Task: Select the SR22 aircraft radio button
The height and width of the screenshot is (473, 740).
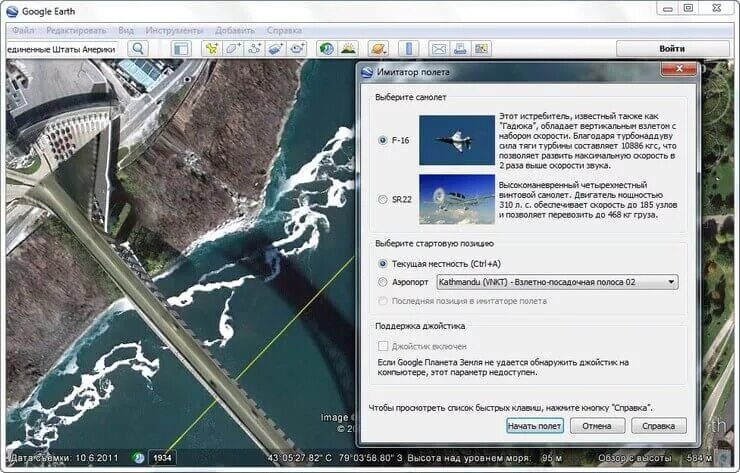Action: (x=383, y=199)
